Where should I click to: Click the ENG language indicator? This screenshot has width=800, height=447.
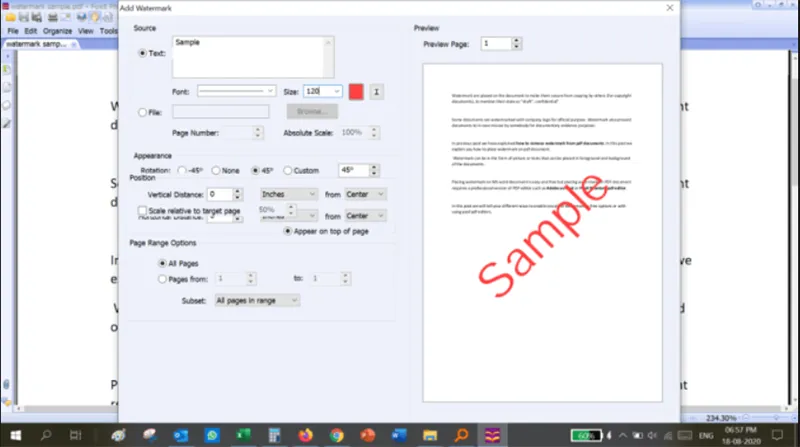click(706, 435)
